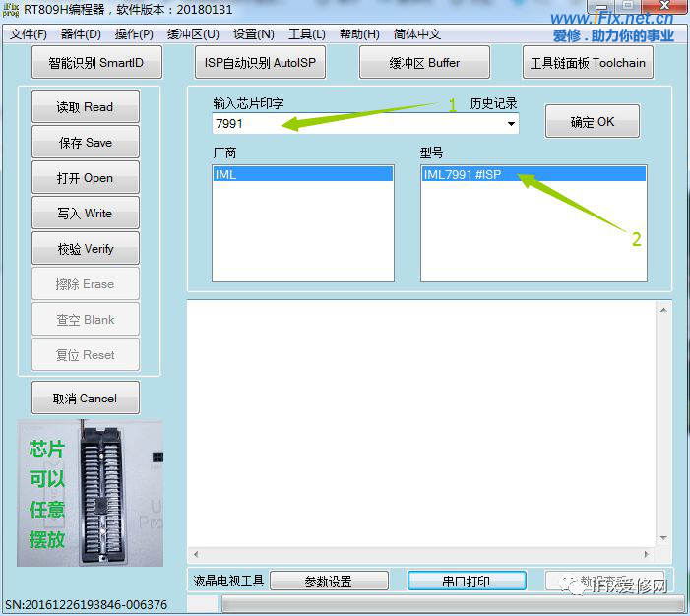Image resolution: width=690 pixels, height=616 pixels.
Task: Close the RT809H programmer window
Action: coord(665,5)
